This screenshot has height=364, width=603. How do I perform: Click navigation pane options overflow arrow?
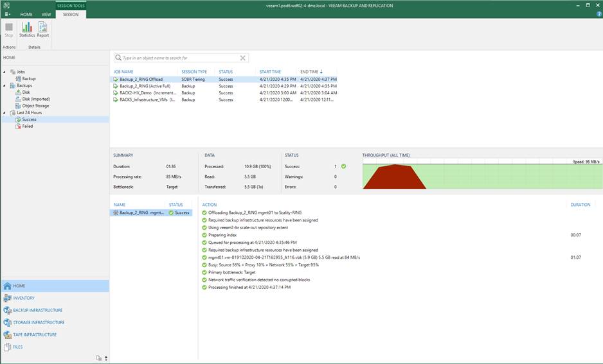(x=106, y=358)
